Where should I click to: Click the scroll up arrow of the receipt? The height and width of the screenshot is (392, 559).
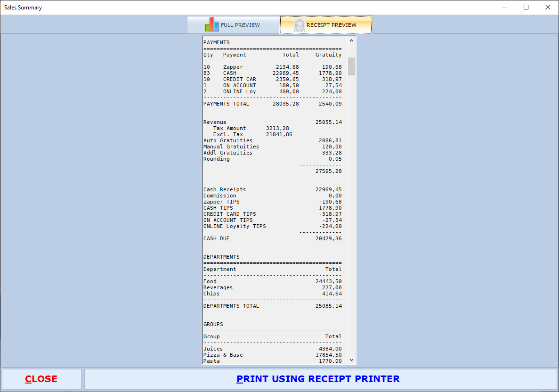351,41
